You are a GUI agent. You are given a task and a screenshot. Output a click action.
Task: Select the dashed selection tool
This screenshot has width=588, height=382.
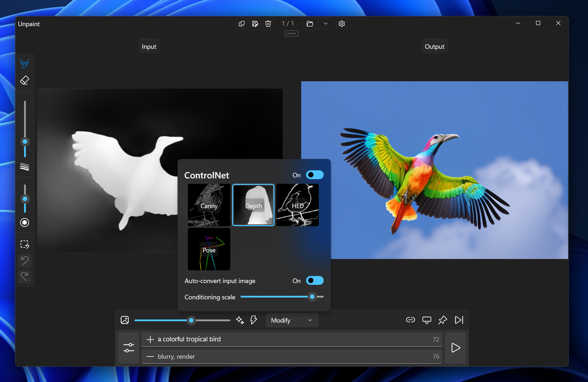(24, 244)
